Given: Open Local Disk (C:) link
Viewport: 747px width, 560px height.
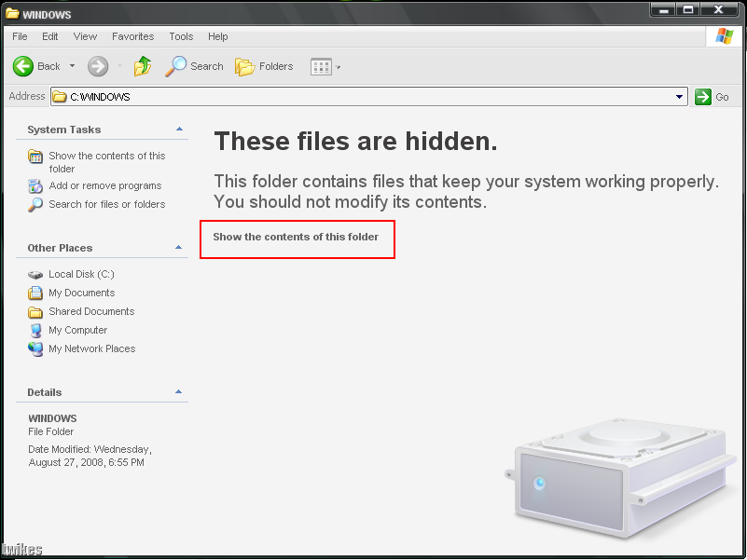Looking at the screenshot, I should pos(81,274).
